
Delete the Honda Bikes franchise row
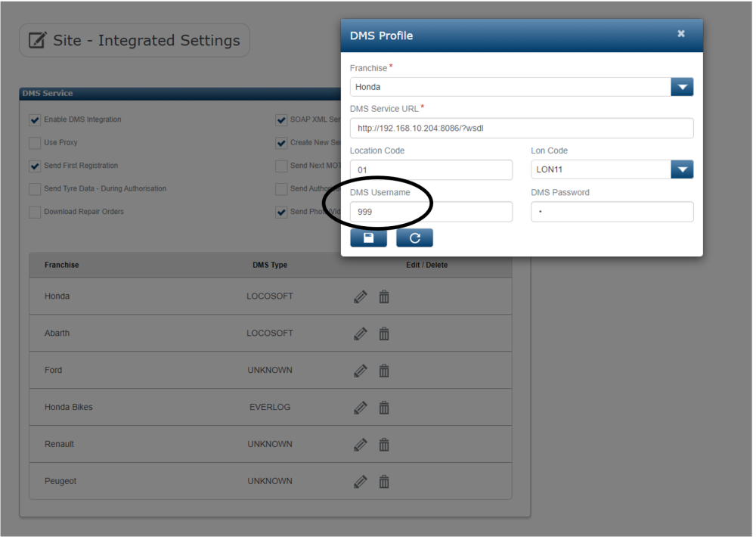[x=384, y=408]
